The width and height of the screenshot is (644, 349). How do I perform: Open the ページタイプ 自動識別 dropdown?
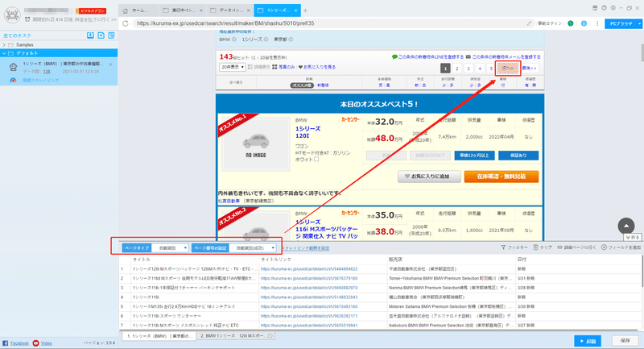coord(171,248)
